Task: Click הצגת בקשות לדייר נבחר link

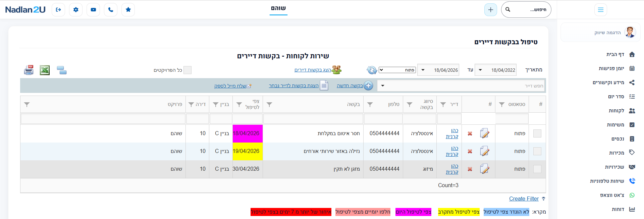Action: point(294,86)
